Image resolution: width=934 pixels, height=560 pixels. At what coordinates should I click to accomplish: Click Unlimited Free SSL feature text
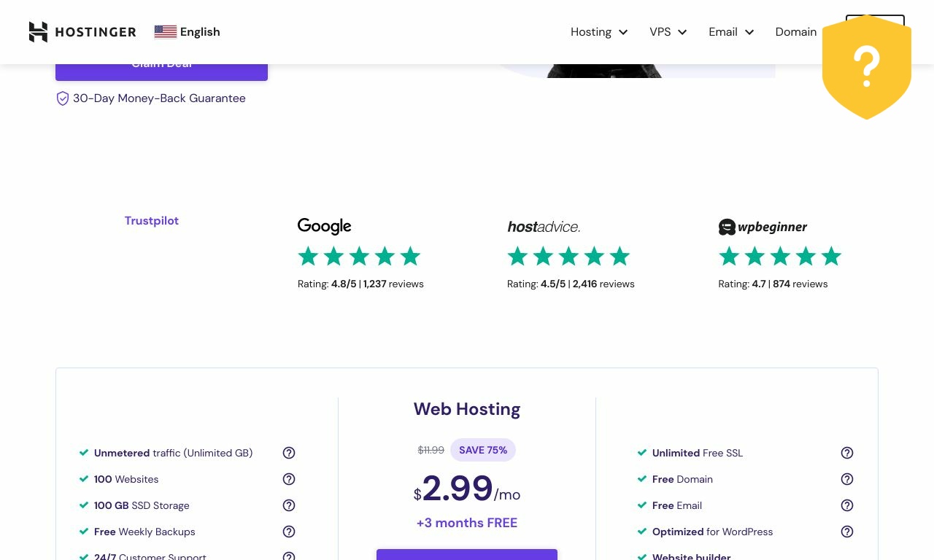pos(698,453)
